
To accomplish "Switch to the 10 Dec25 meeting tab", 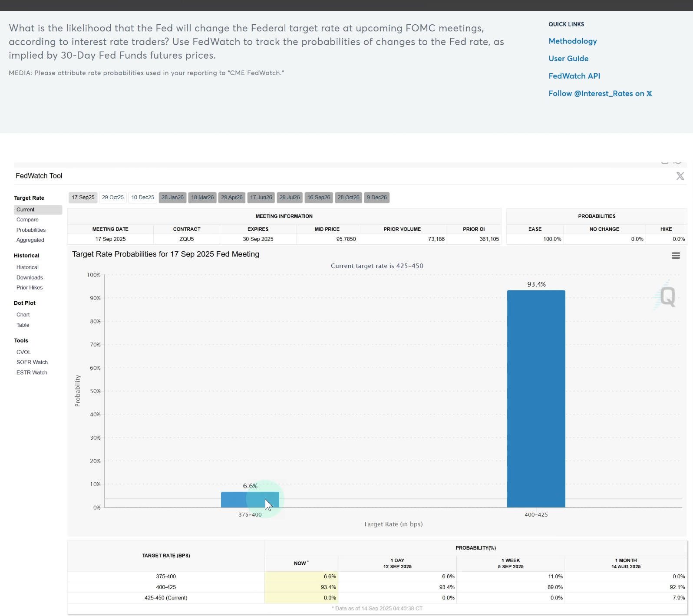I will [142, 198].
